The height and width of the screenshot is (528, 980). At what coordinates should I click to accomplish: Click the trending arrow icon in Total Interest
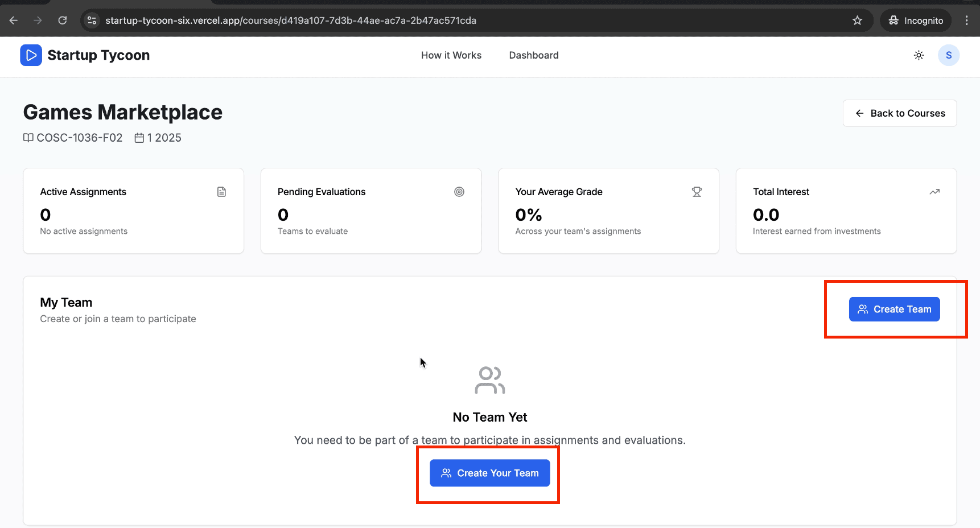pos(934,192)
